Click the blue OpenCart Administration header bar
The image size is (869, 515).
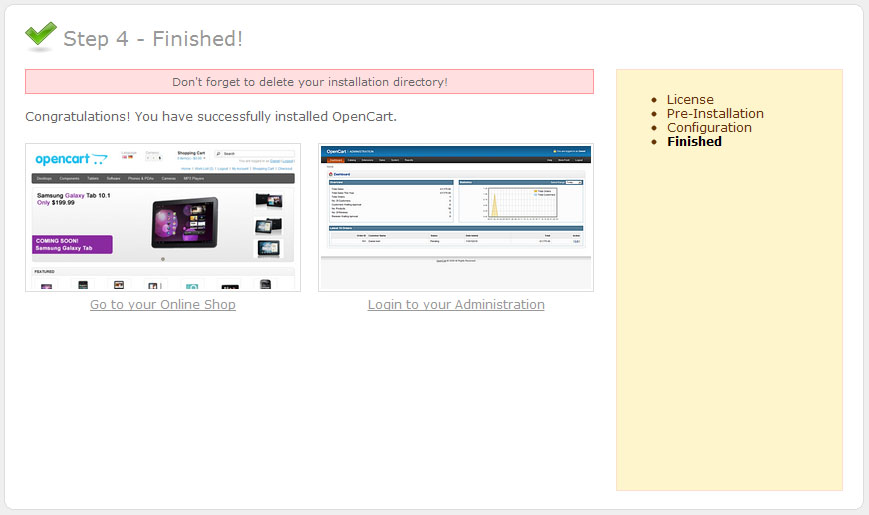(455, 151)
